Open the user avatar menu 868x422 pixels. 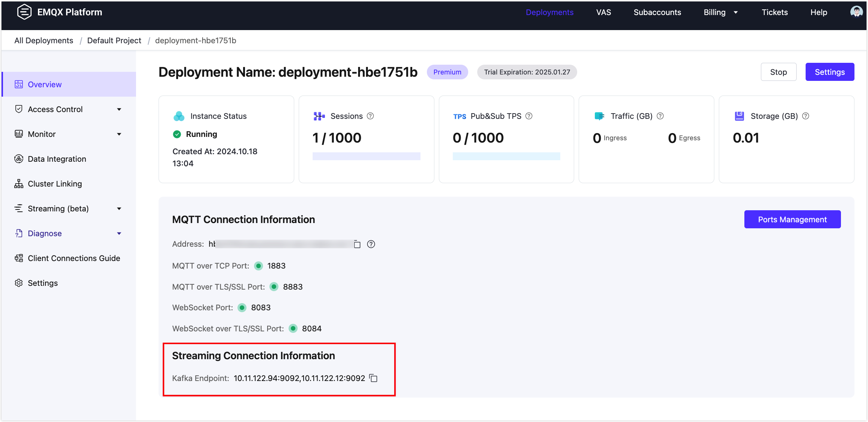coord(856,12)
